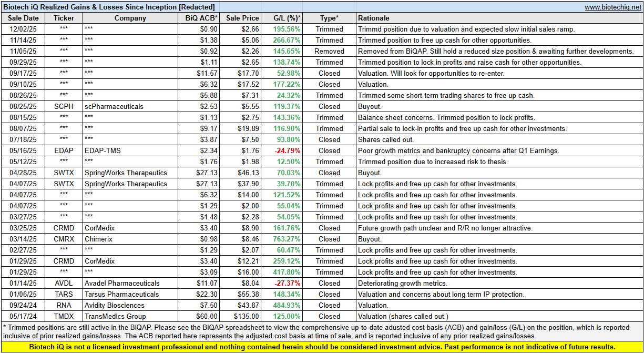Click the title Biotech iQ Realized Gains & Losses

pos(108,7)
